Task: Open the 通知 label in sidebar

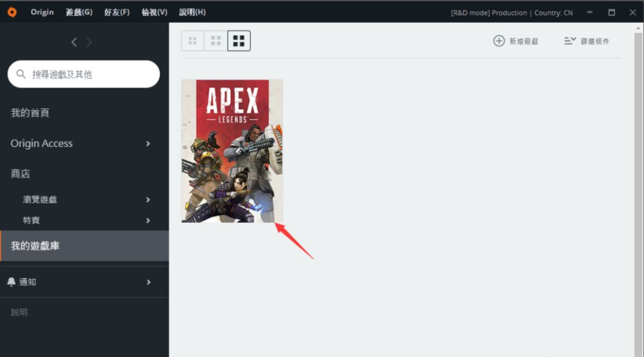Action: coord(28,282)
